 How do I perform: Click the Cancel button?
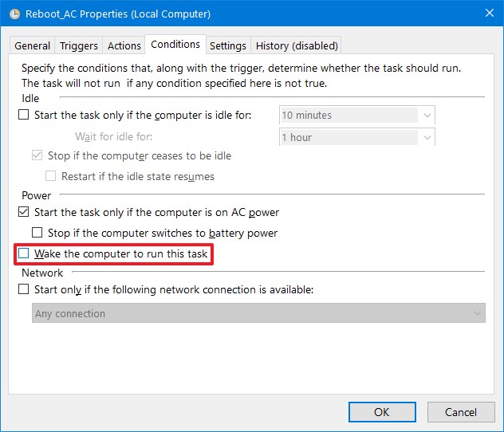[461, 412]
